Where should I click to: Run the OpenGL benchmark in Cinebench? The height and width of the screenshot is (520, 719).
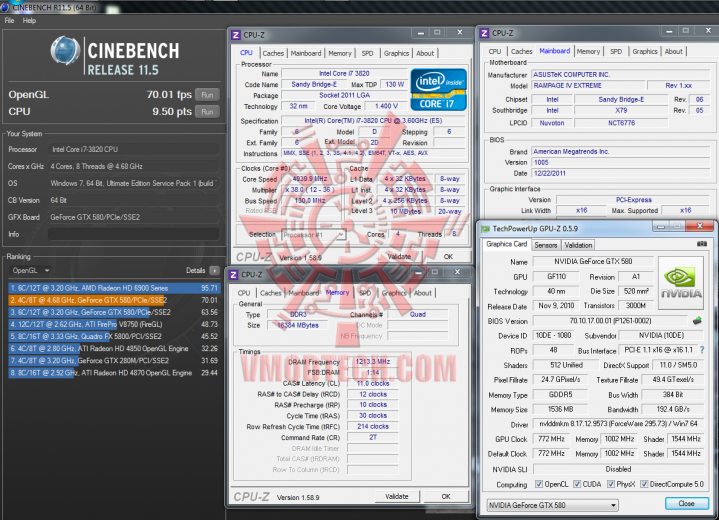[207, 95]
